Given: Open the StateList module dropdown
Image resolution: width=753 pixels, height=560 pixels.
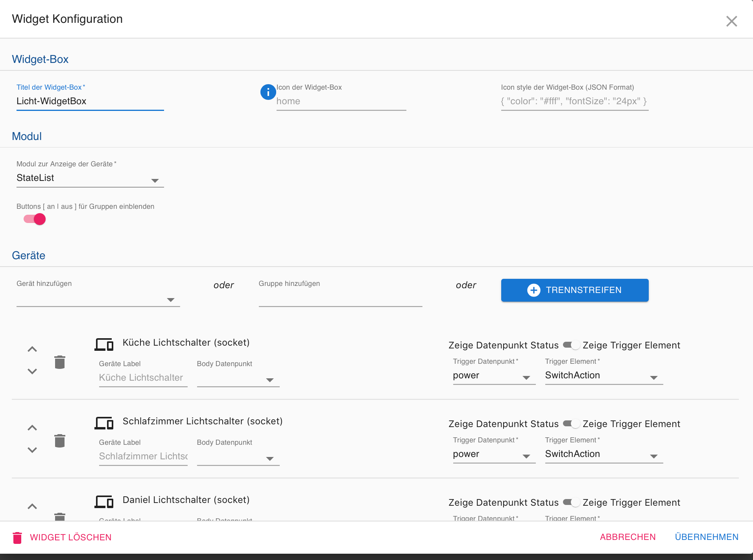Looking at the screenshot, I should coord(90,178).
